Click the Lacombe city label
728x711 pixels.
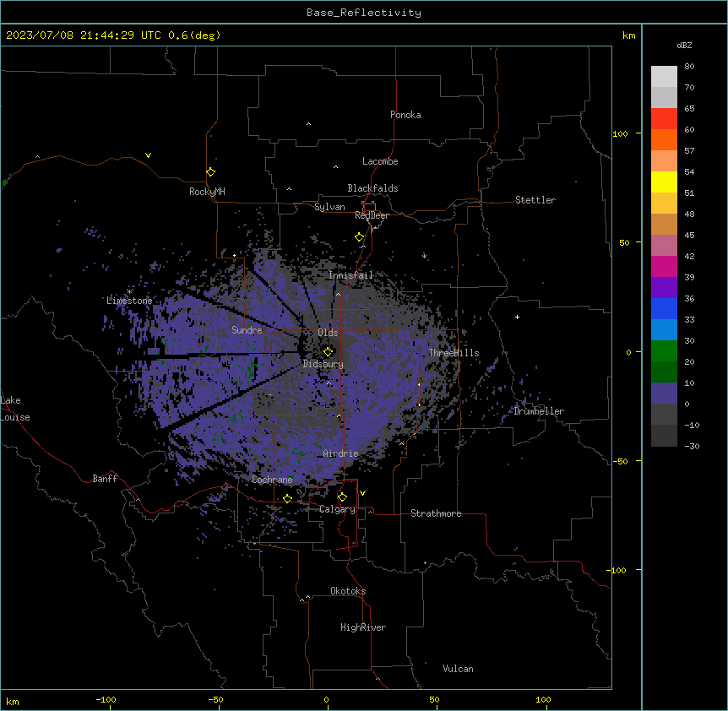[380, 161]
